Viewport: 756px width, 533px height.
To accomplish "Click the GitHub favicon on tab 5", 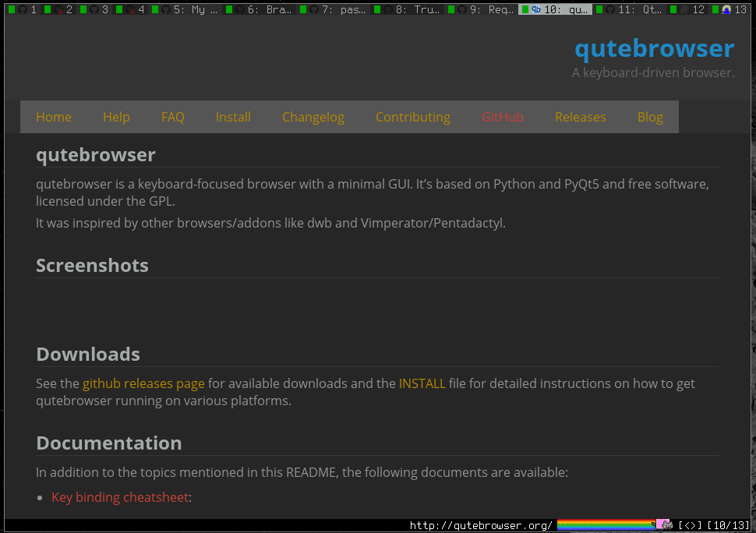I will pyautogui.click(x=165, y=9).
